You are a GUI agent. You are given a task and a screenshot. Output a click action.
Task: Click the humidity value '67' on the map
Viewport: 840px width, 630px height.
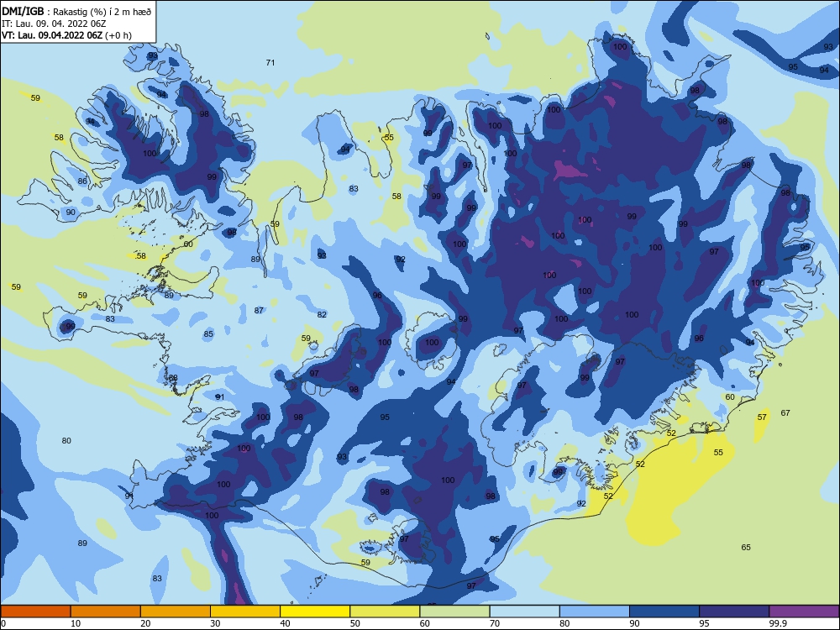[x=785, y=413]
